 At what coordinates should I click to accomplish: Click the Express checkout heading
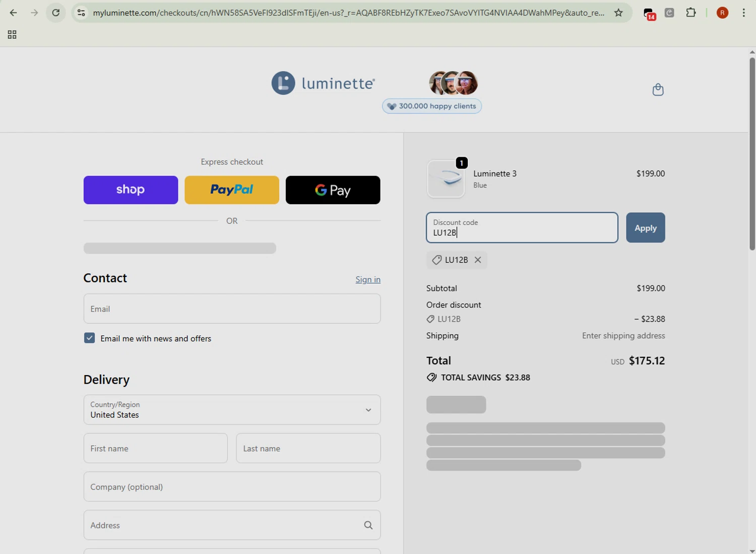coord(232,162)
